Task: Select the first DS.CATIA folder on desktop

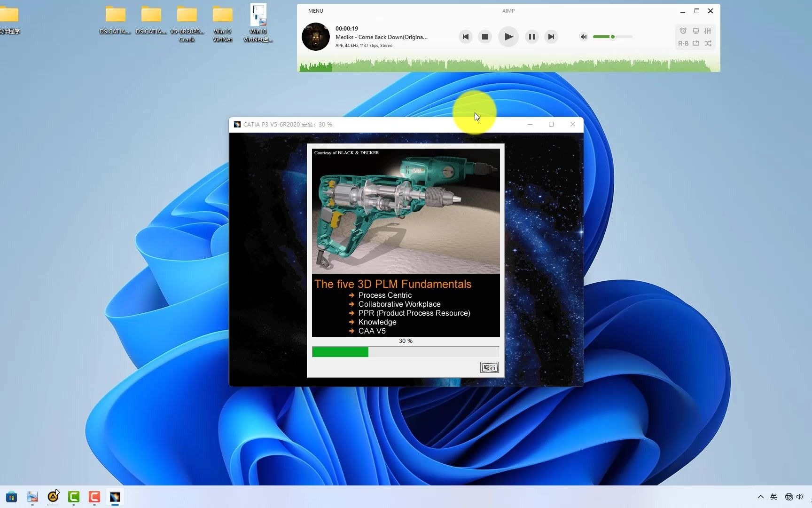Action: coord(115,20)
